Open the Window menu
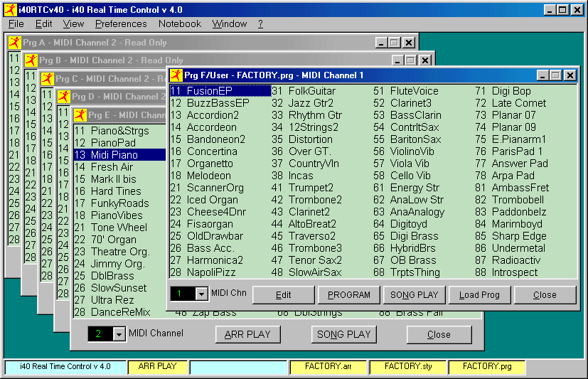 pyautogui.click(x=229, y=23)
